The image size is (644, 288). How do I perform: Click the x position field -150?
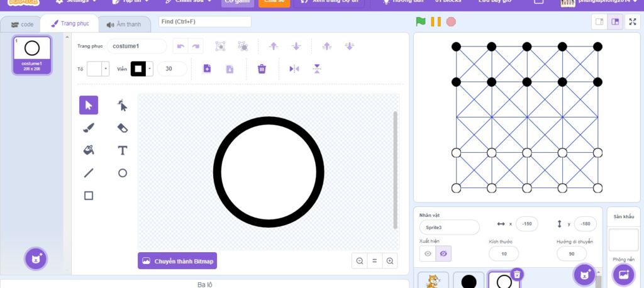[527, 224]
